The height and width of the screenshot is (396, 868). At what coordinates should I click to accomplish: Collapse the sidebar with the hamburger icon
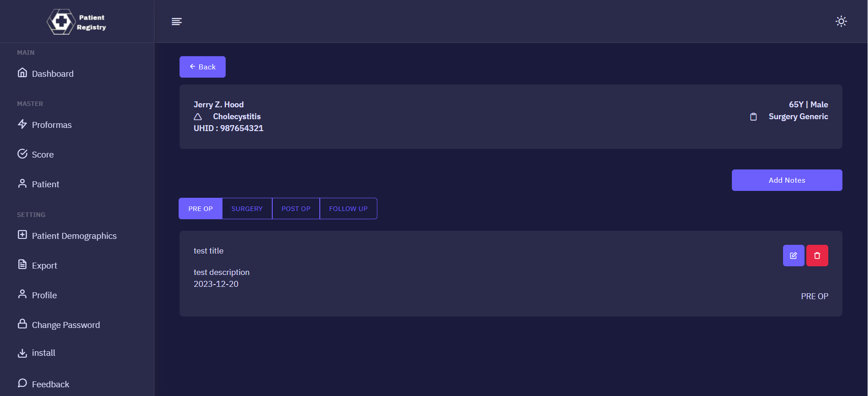[177, 21]
